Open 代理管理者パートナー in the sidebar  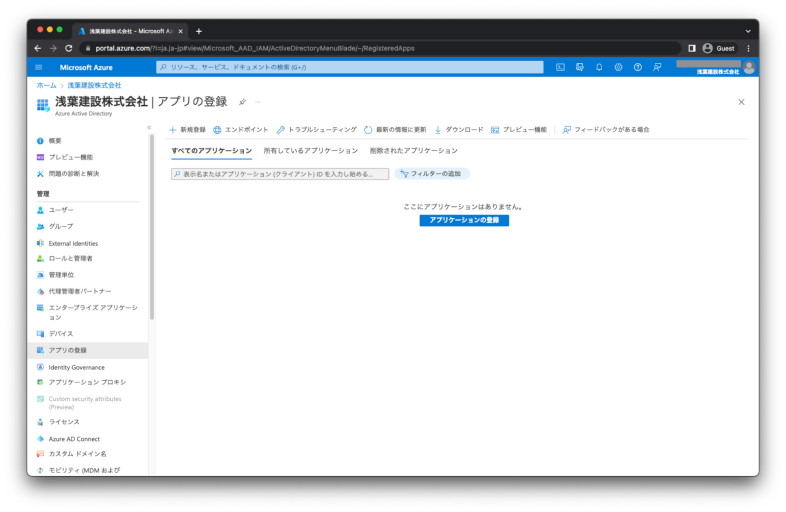(x=74, y=291)
